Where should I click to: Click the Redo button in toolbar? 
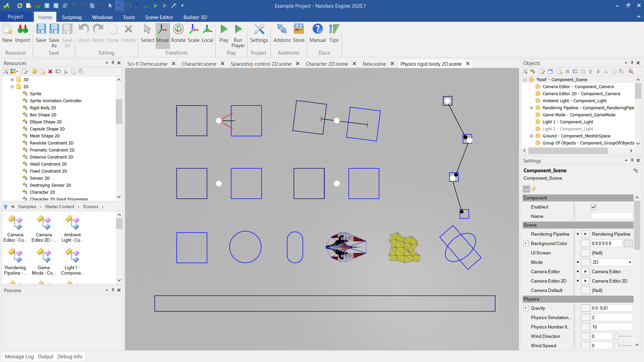98,33
